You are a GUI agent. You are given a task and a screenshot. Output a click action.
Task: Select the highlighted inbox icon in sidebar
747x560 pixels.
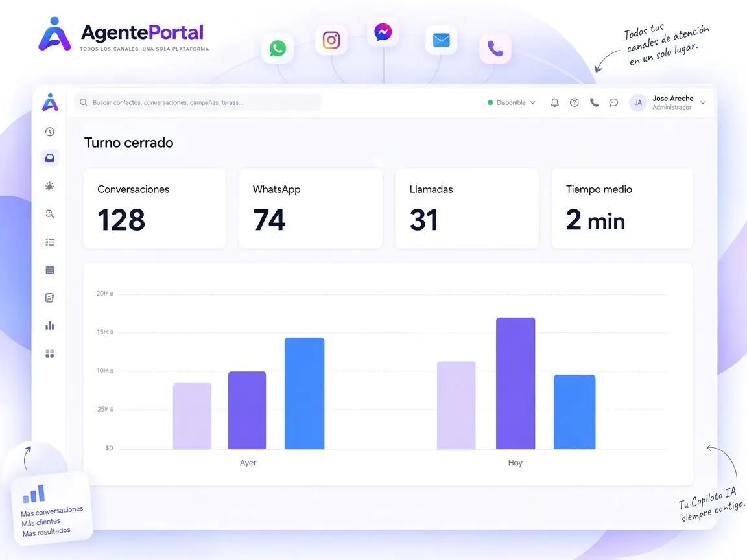click(49, 158)
